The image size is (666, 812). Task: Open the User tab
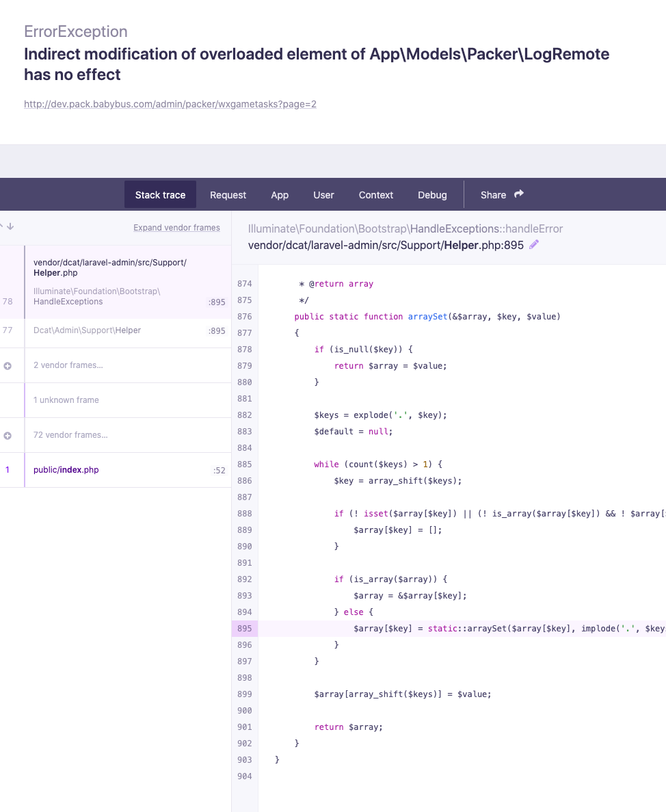click(x=323, y=195)
